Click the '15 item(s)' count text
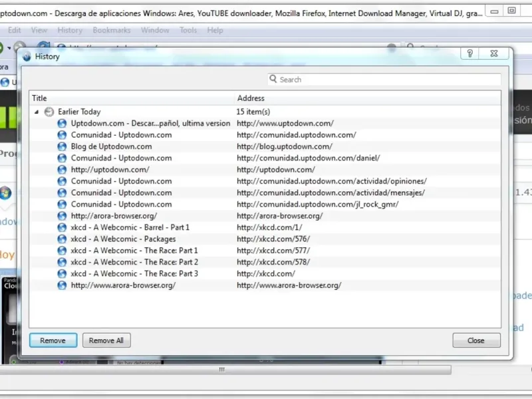532x399 pixels. (x=253, y=112)
